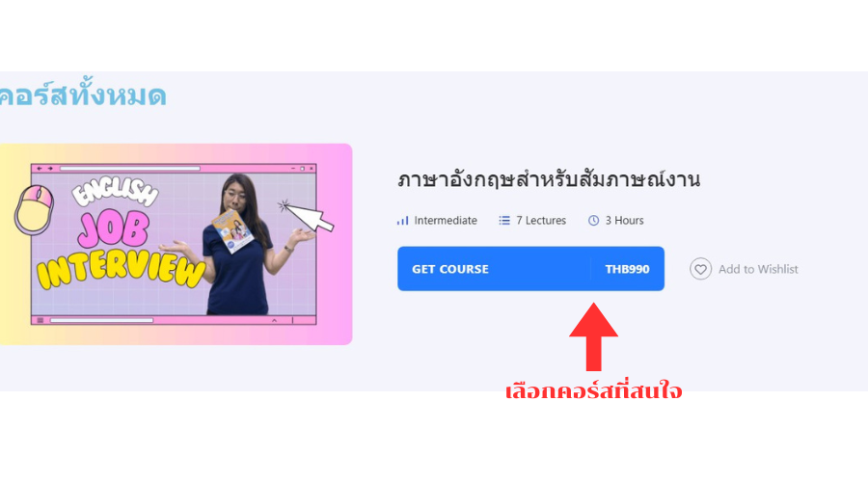Click the Add to Wishlist text
868x482 pixels.
(758, 269)
